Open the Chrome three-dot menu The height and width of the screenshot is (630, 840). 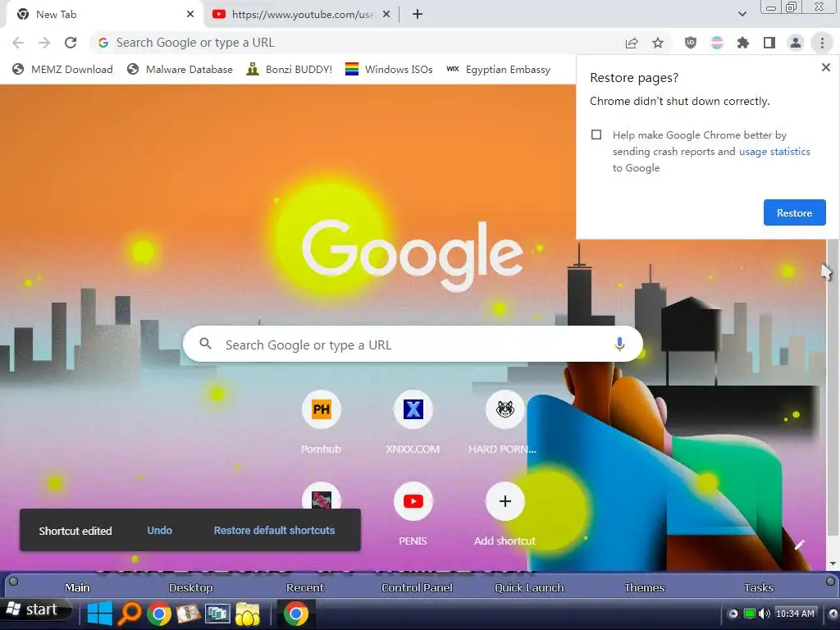(x=822, y=43)
